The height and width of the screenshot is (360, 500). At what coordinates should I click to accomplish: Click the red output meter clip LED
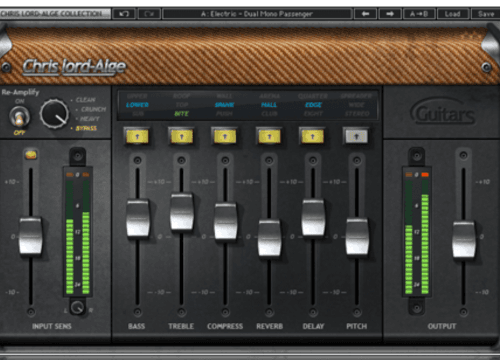point(425,175)
